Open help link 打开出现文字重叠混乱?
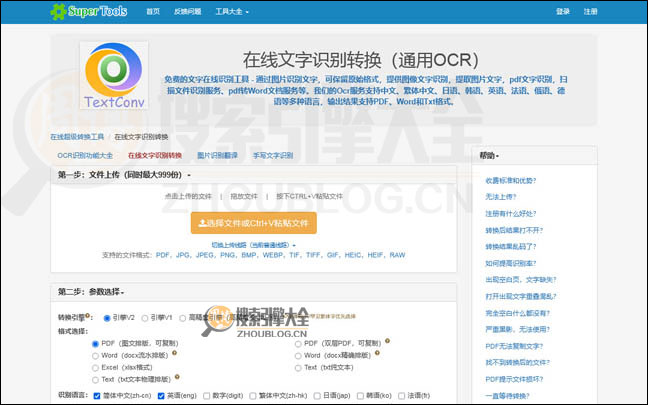The image size is (648, 405). coord(521,296)
